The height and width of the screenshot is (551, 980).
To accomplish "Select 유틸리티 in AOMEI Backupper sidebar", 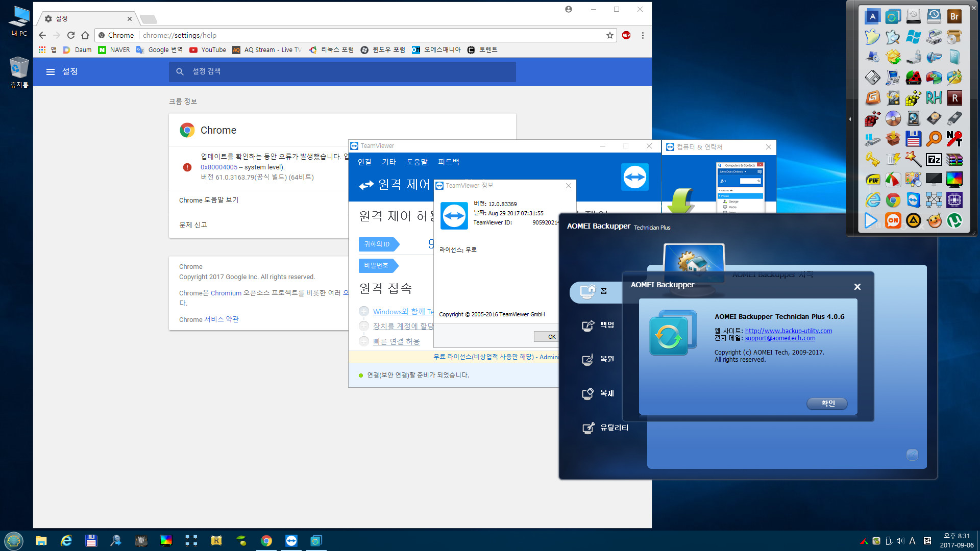I will 605,428.
